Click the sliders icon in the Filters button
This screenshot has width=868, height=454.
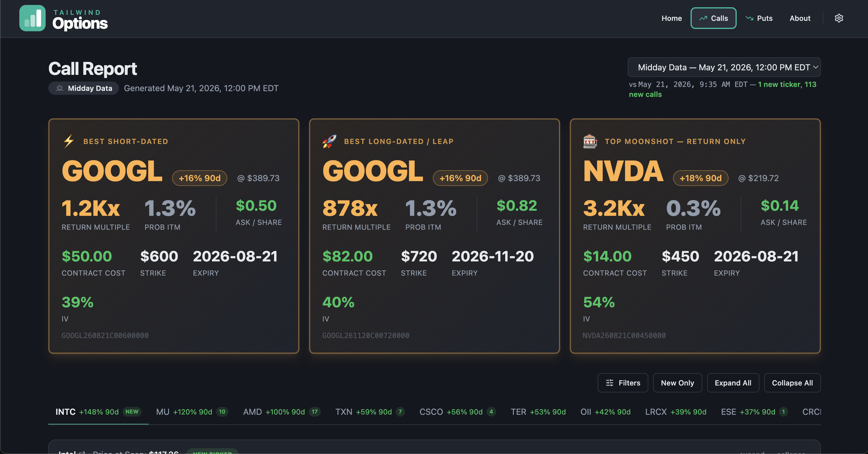coord(610,383)
